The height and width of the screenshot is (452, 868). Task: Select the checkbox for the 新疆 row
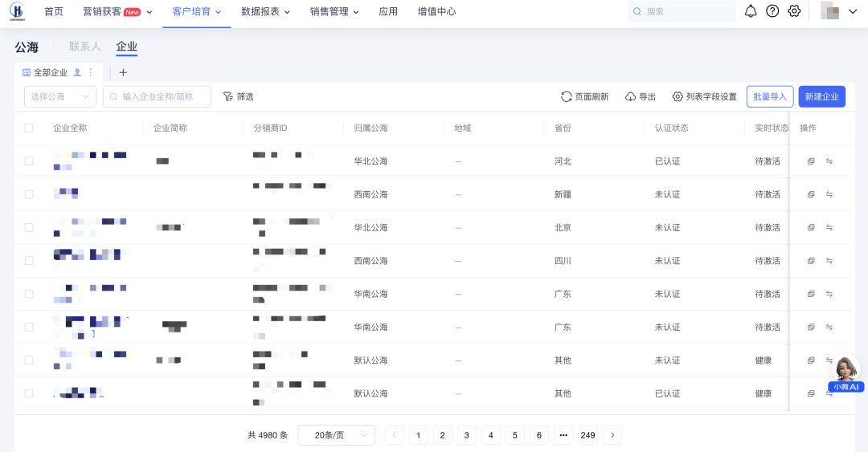point(29,194)
